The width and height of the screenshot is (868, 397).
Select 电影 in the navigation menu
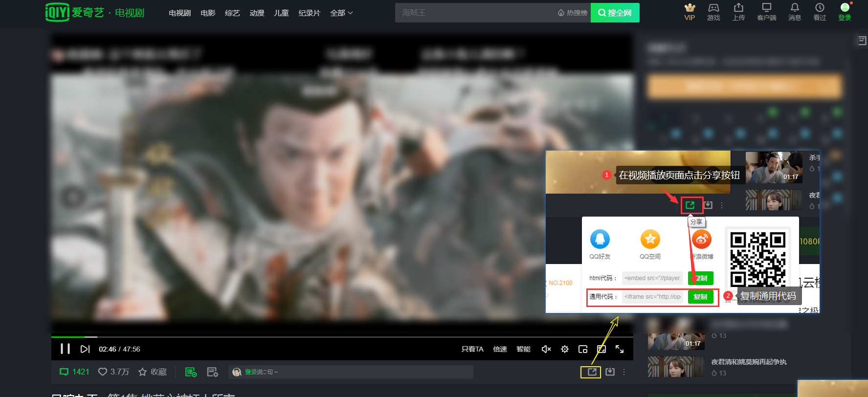pos(208,13)
